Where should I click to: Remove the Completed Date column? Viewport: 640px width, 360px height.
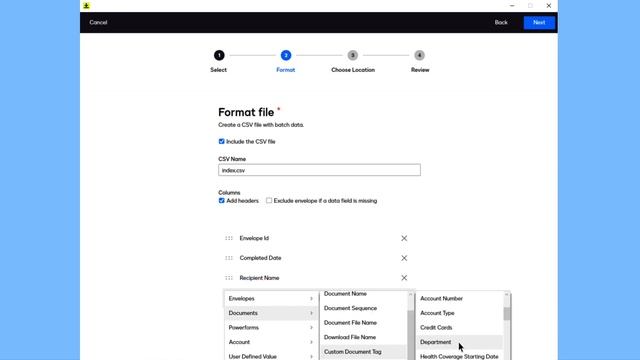[404, 258]
